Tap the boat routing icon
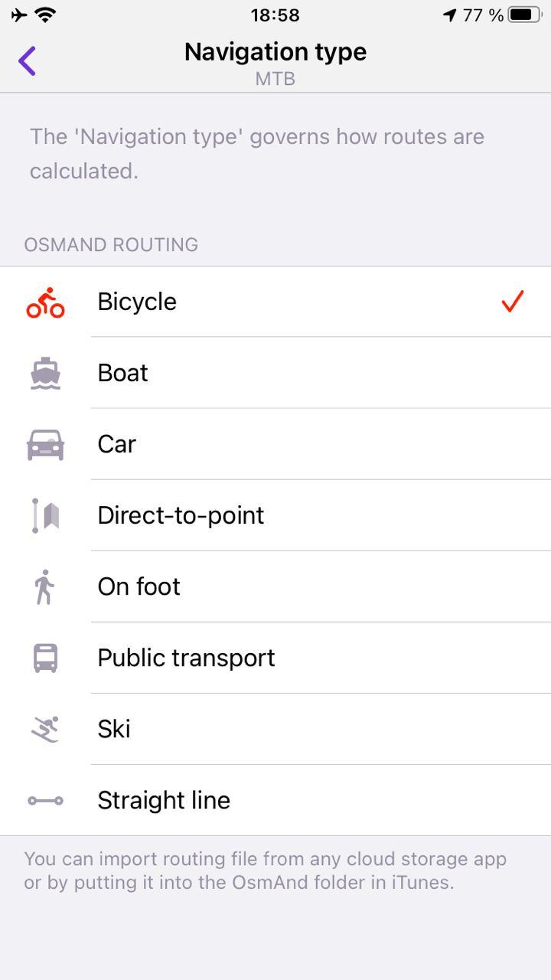The width and height of the screenshot is (551, 980). pos(45,374)
